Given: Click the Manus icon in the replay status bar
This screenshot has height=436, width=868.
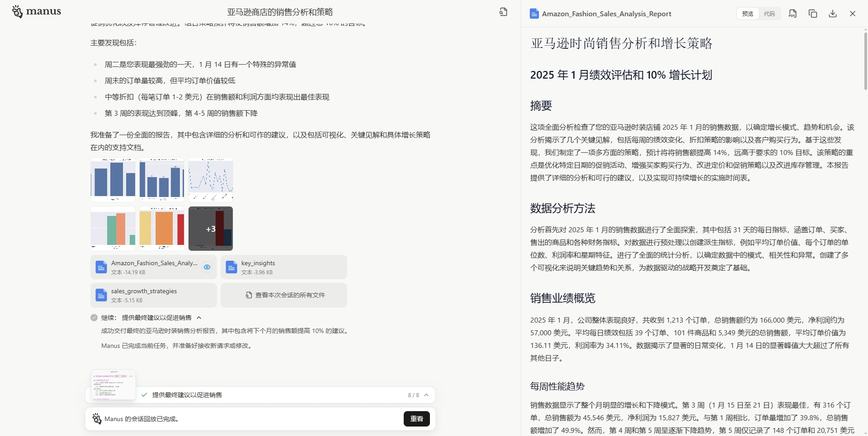Looking at the screenshot, I should (x=97, y=419).
